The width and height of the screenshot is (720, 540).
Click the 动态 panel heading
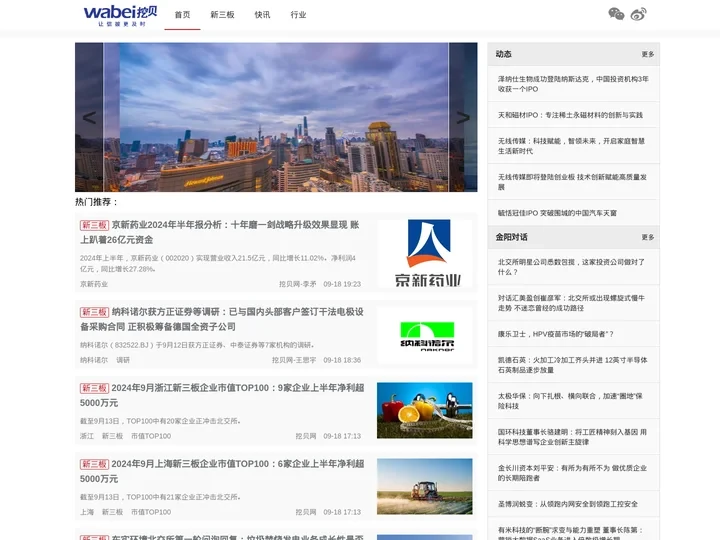coord(503,54)
